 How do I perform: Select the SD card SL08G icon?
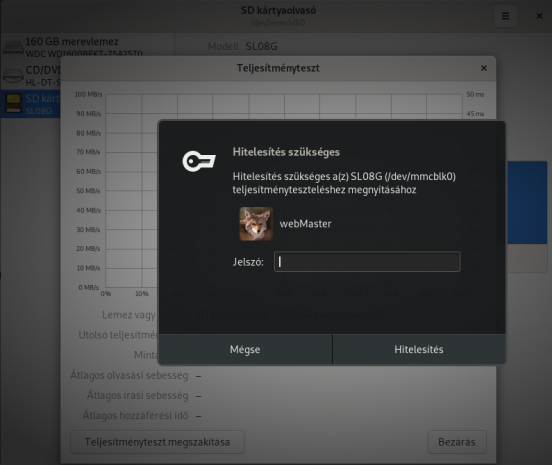13,103
